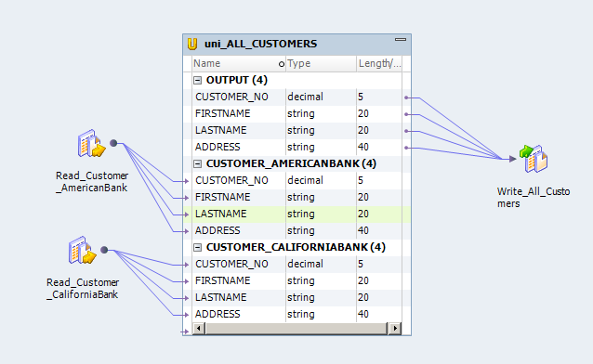Image resolution: width=593 pixels, height=364 pixels.
Task: Click length 40 of OUTPUT ADDRESS
Action: pos(363,147)
